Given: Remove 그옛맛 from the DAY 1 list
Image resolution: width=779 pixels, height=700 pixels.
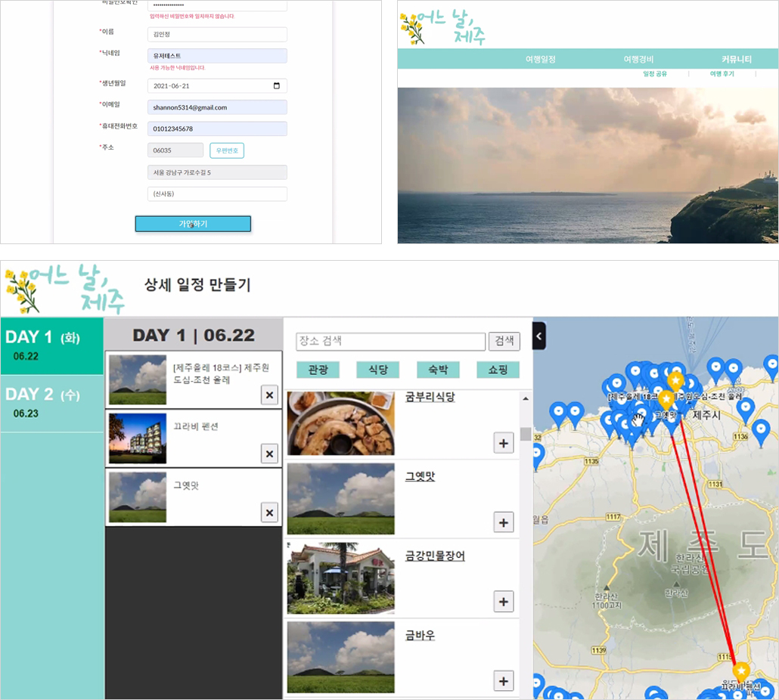Looking at the screenshot, I should point(269,513).
